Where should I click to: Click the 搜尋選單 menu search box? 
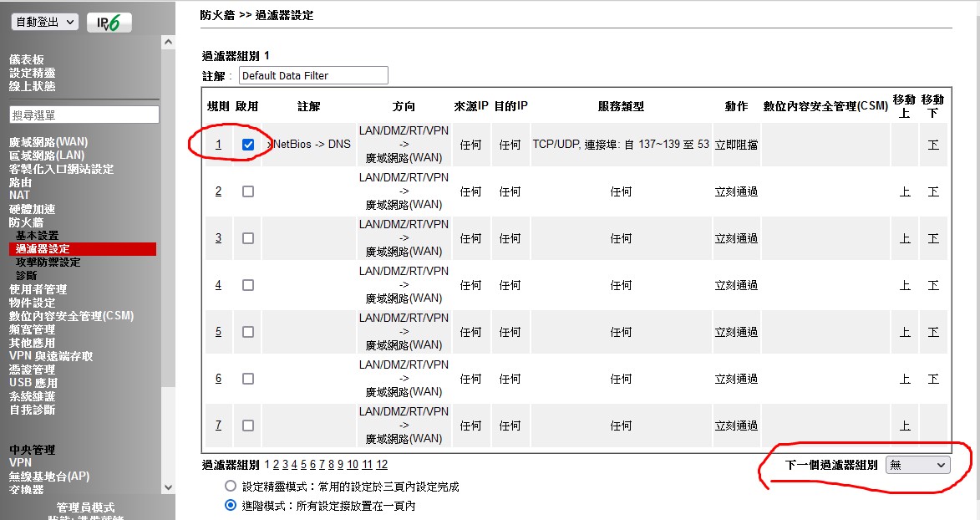click(x=84, y=115)
